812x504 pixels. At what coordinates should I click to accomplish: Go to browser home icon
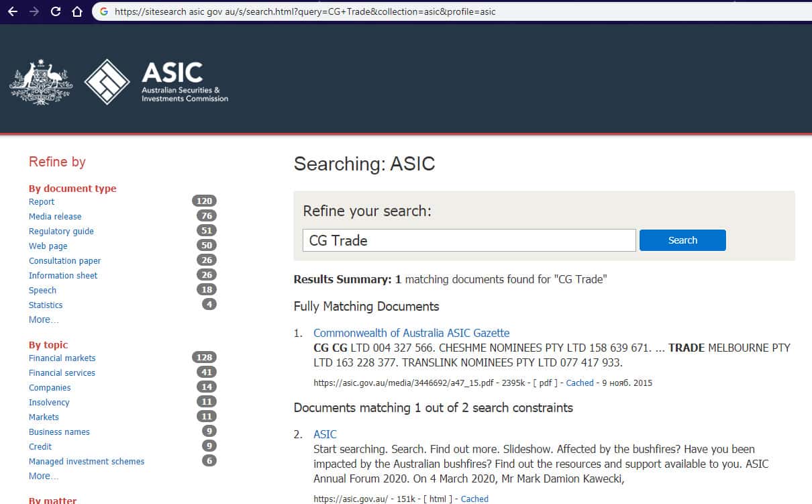click(77, 11)
